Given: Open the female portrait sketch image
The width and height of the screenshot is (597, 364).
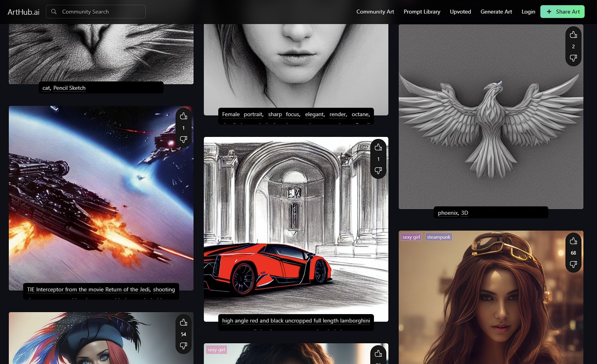Looking at the screenshot, I should [x=296, y=69].
